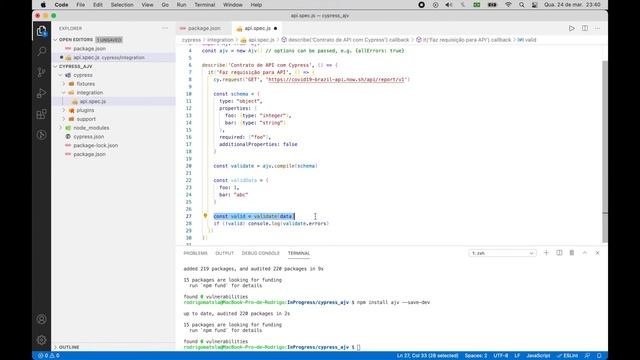Click the ESLint status bar item
The width and height of the screenshot is (640, 360).
567,356
